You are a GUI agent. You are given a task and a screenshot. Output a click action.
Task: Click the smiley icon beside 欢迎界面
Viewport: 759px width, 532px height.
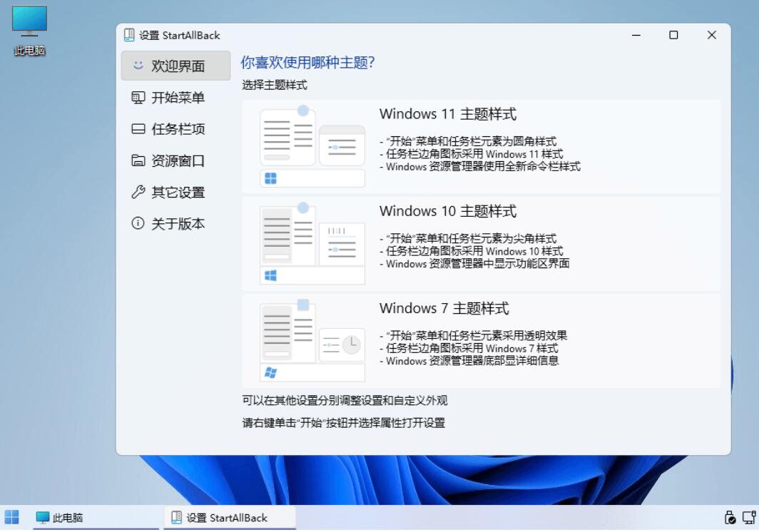coord(138,65)
